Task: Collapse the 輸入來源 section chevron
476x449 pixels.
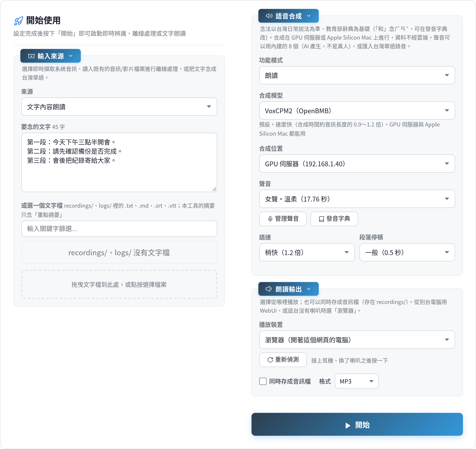Action: (71, 56)
